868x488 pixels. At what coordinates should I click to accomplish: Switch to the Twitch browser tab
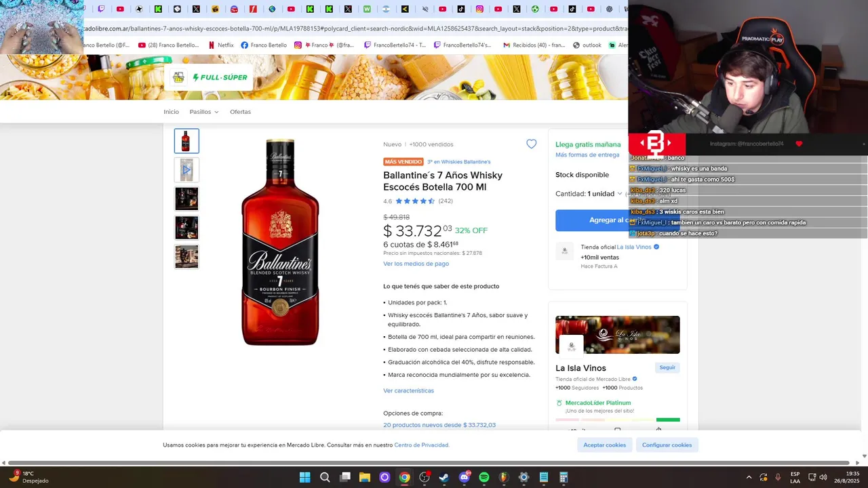[x=101, y=9]
